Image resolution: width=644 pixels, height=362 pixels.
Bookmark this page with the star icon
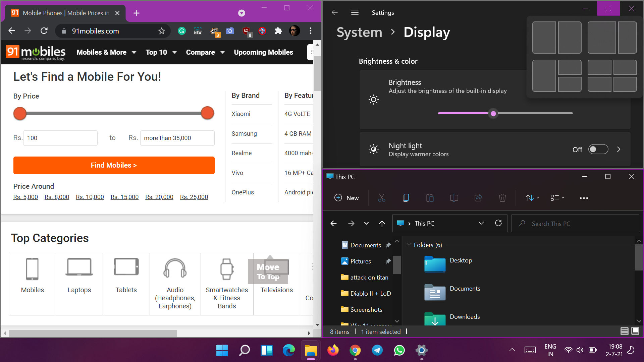click(x=162, y=31)
